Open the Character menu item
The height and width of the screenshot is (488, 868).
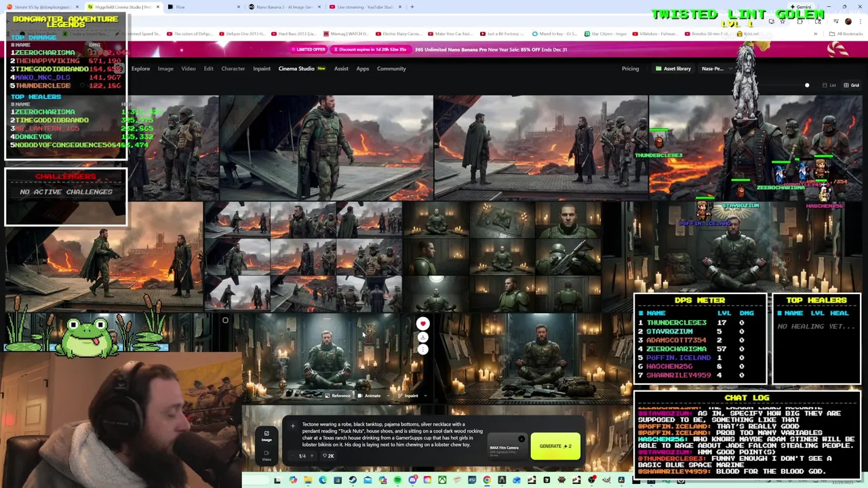pyautogui.click(x=233, y=68)
